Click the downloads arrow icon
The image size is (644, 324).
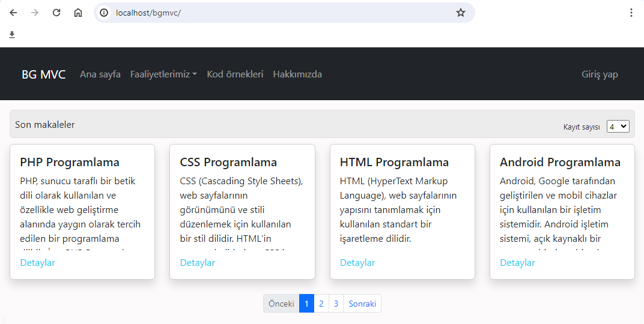(12, 35)
